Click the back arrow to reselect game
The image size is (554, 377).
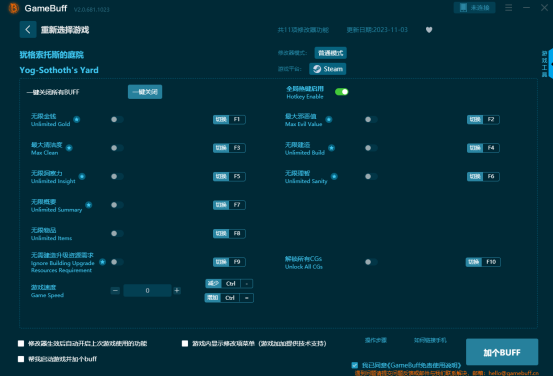[x=28, y=30]
